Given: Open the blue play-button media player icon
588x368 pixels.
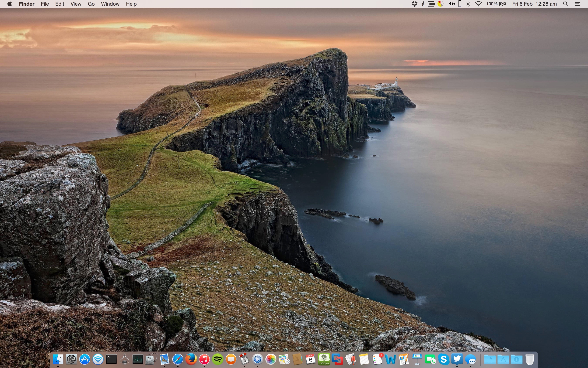Looking at the screenshot, I should [x=257, y=359].
